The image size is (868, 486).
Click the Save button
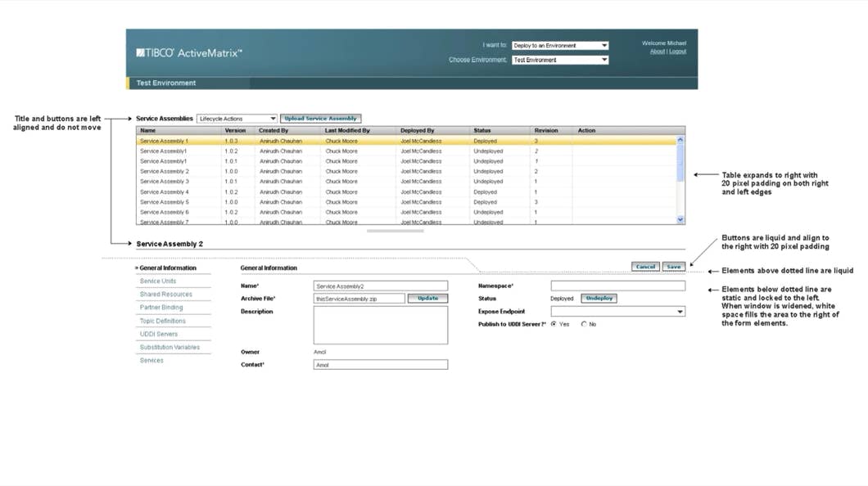(x=673, y=267)
